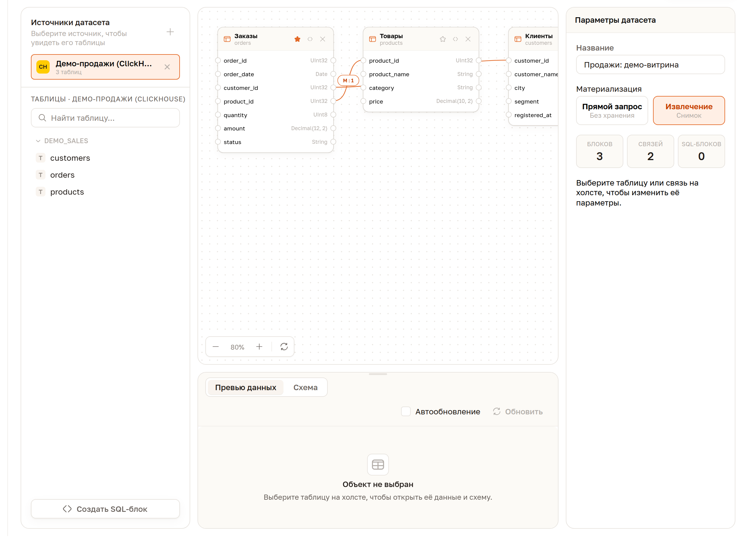Reset canvas view with refresh icon
This screenshot has width=756, height=543.
[x=284, y=347]
